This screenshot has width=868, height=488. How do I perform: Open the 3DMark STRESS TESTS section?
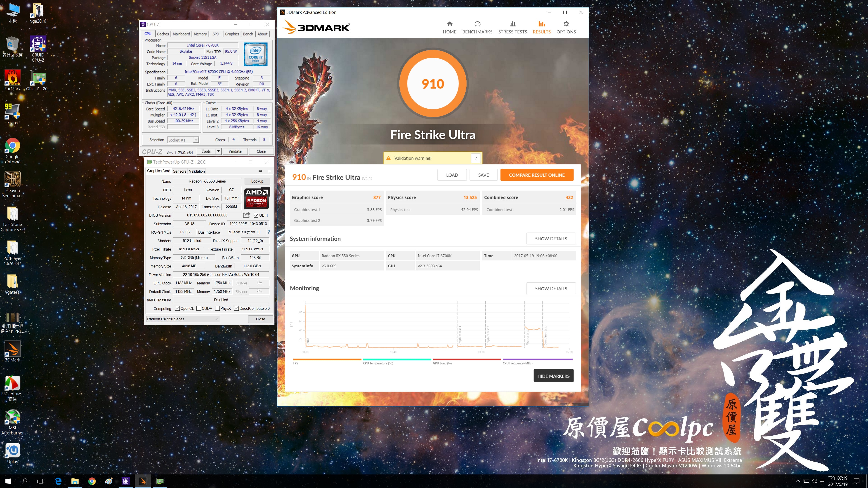pos(512,27)
